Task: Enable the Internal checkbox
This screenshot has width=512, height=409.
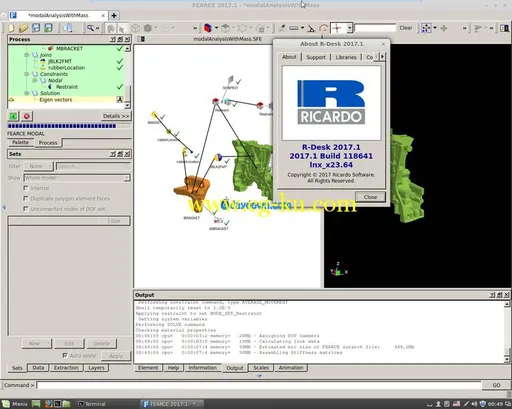Action: [26, 188]
